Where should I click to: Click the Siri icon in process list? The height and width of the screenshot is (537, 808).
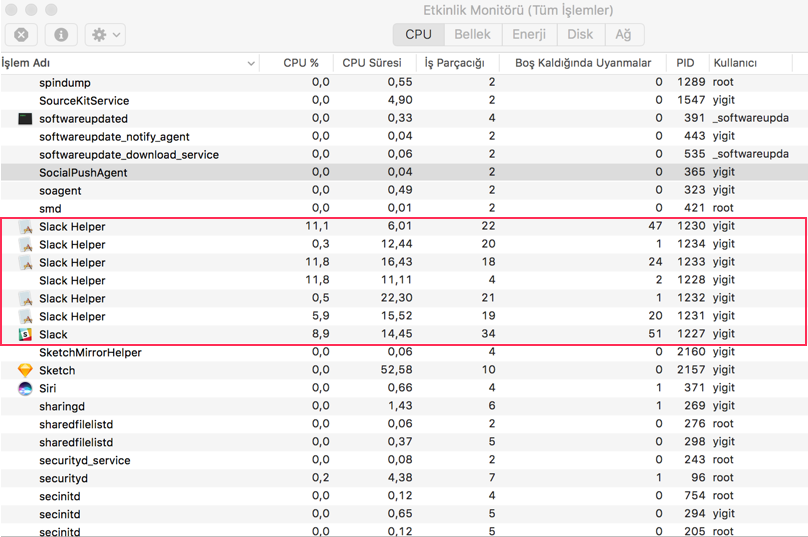25,388
